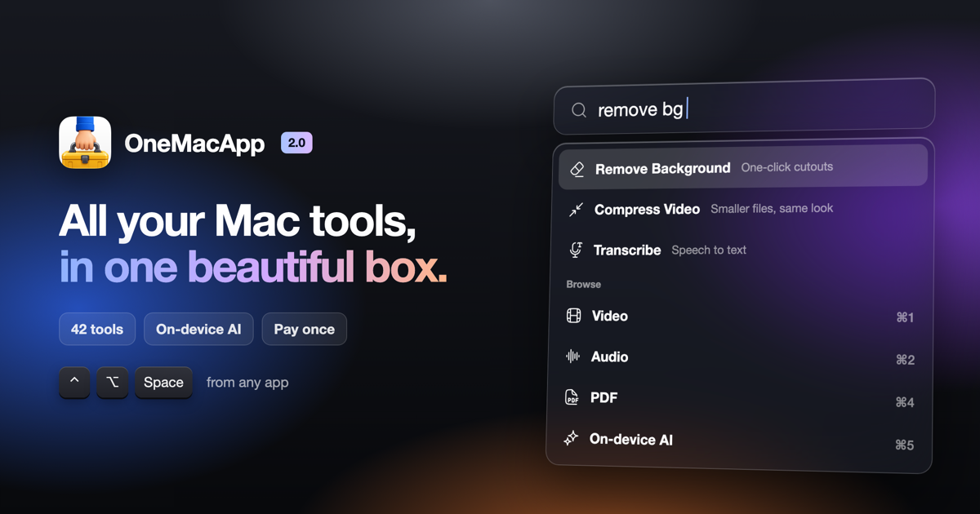Click the ⌘2 shortcut label
Image resolution: width=980 pixels, height=514 pixels.
coord(905,360)
